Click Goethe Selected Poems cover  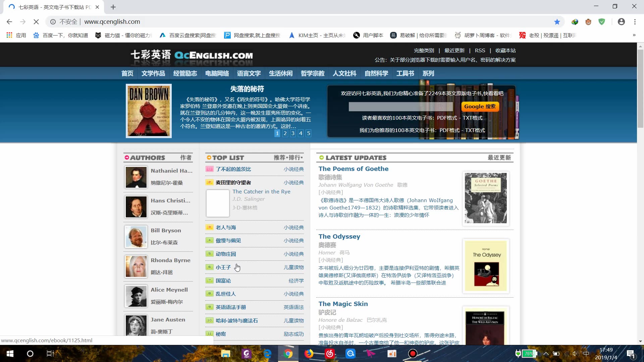tap(486, 198)
